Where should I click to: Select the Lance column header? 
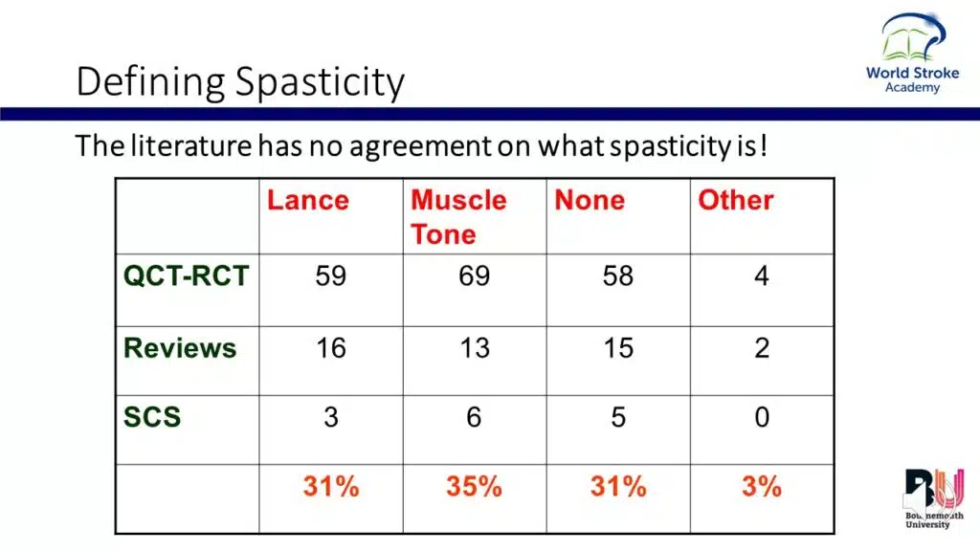(x=308, y=201)
